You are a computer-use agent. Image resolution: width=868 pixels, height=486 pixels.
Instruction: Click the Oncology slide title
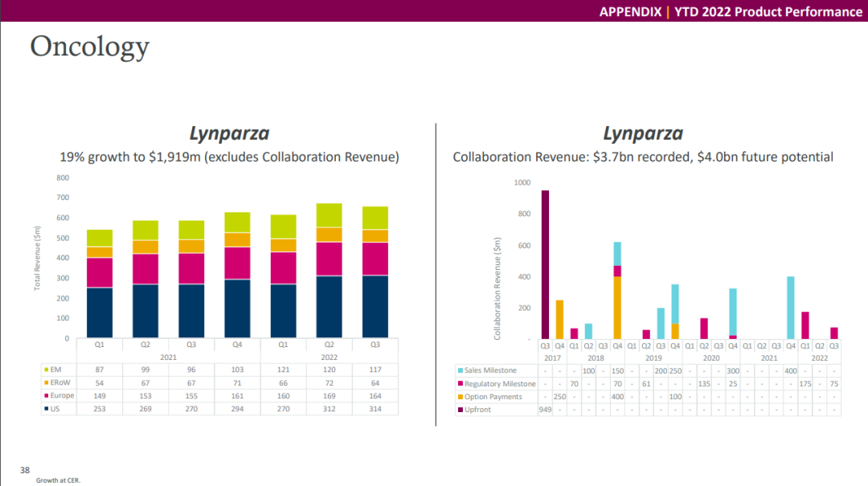89,47
